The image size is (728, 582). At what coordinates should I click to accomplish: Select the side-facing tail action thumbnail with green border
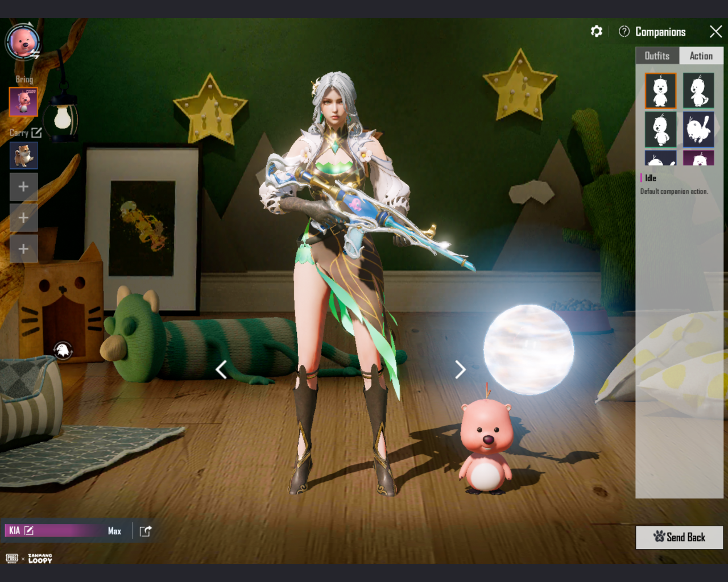click(698, 91)
